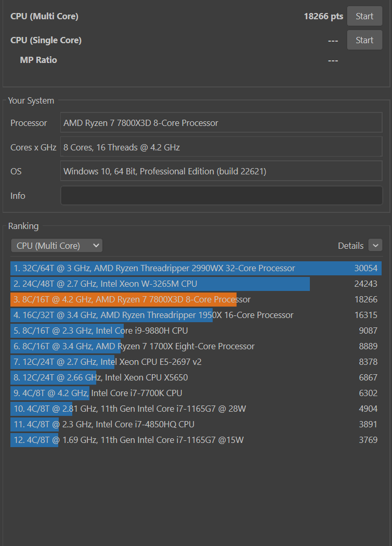Select the Xeon CPU E5-2697 v2 row
The image size is (392, 546).
pyautogui.click(x=196, y=362)
